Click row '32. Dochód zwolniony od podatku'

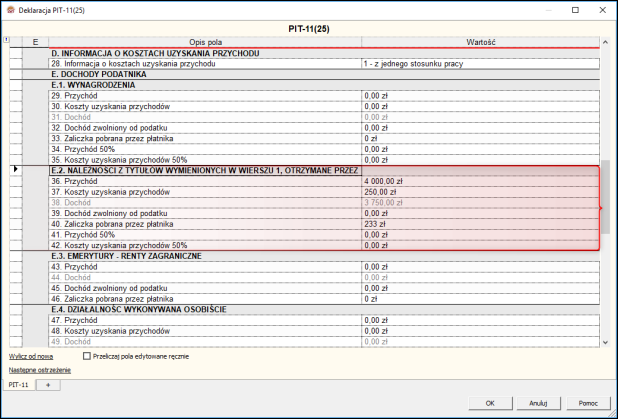205,128
